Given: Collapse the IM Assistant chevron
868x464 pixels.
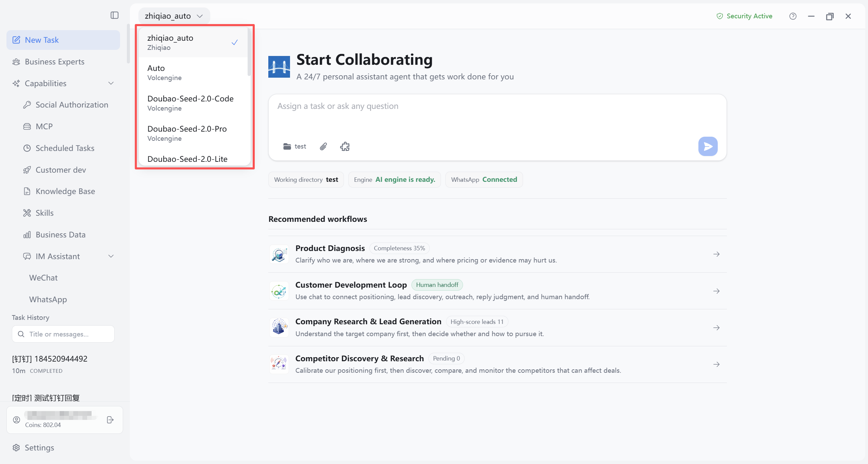Looking at the screenshot, I should 111,256.
